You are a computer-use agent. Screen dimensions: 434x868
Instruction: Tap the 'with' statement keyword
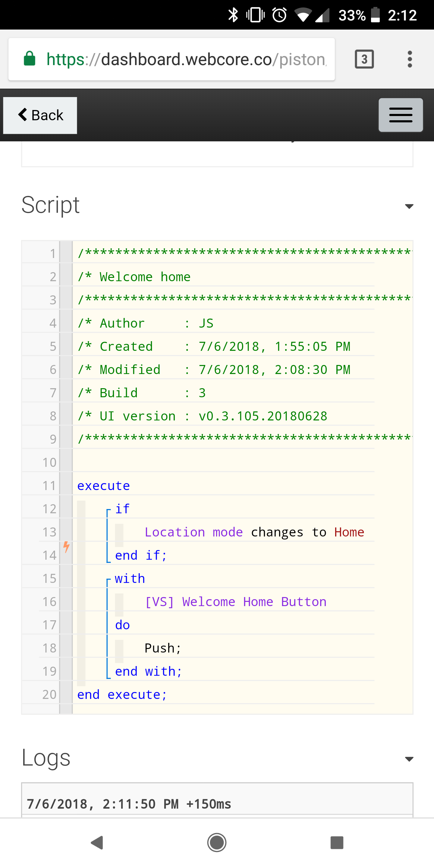(x=130, y=579)
